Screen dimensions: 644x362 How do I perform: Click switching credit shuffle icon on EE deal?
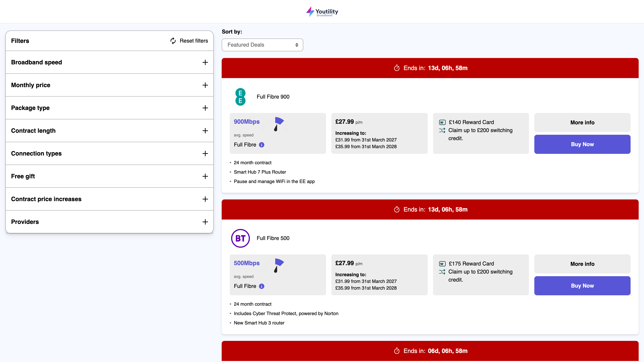pyautogui.click(x=442, y=130)
